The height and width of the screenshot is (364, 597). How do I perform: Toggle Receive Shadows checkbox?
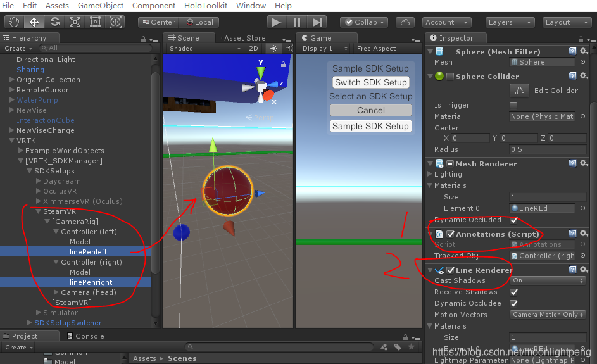tap(513, 292)
